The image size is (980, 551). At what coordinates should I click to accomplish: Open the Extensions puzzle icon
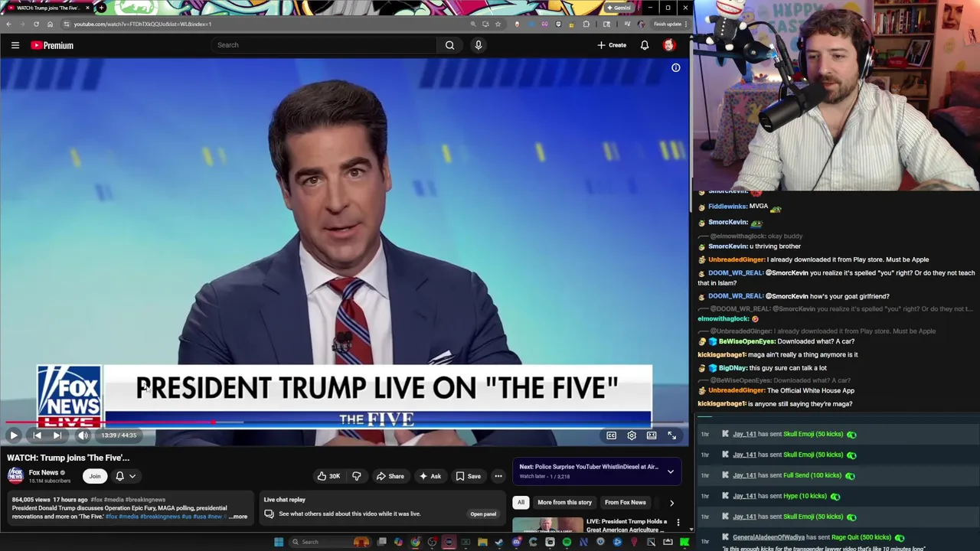(586, 24)
